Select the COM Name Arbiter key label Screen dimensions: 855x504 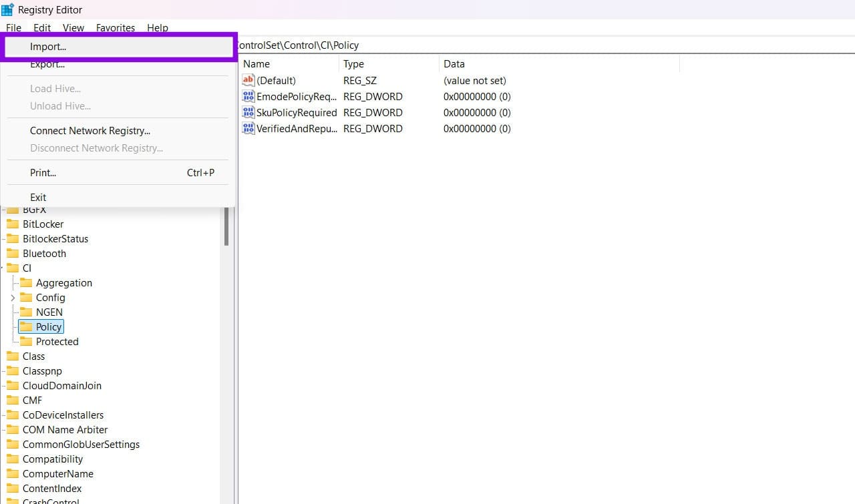(x=65, y=429)
